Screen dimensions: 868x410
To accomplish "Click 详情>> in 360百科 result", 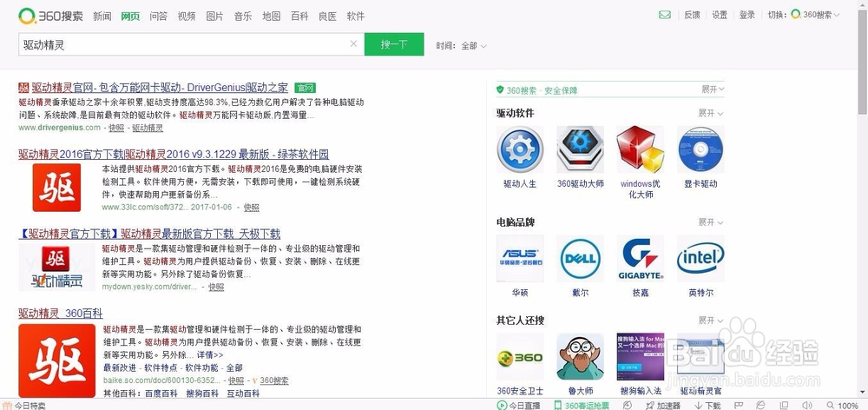I will (210, 354).
